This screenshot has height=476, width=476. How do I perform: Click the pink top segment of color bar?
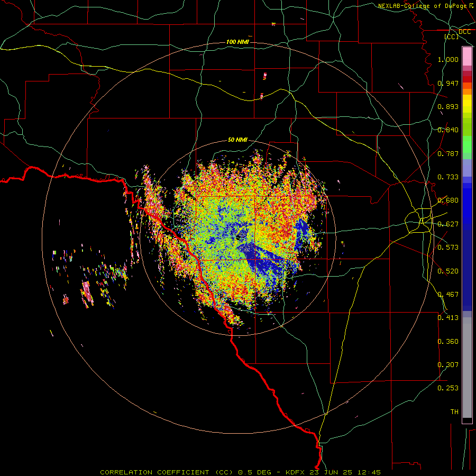tap(467, 56)
